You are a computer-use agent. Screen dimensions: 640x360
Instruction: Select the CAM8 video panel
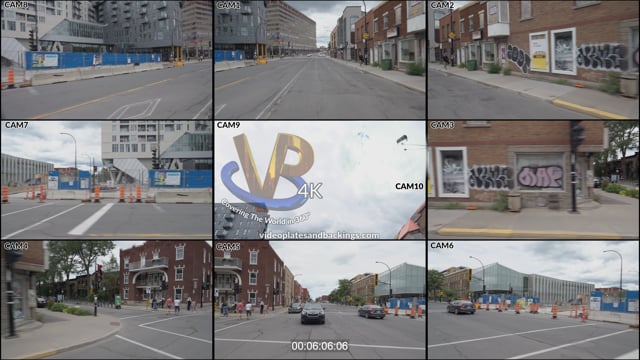tap(107, 60)
